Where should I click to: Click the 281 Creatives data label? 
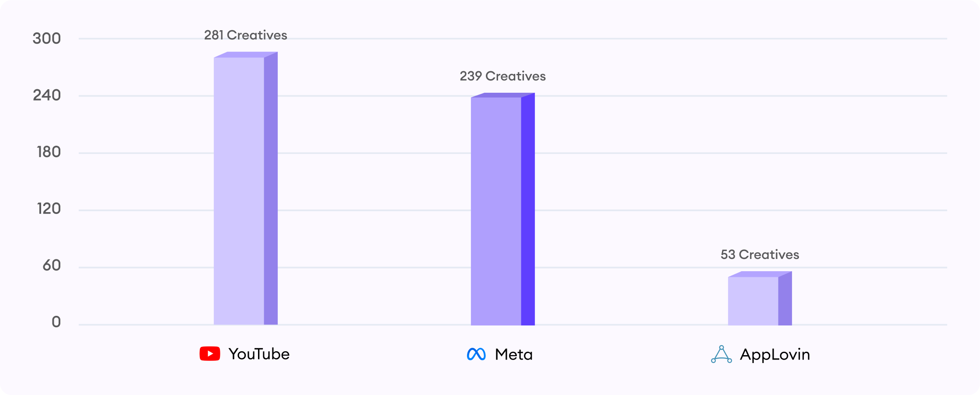pos(246,35)
